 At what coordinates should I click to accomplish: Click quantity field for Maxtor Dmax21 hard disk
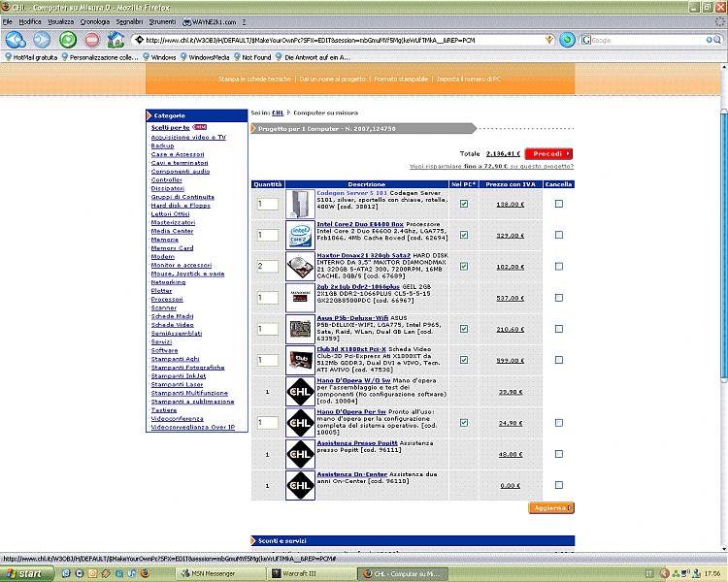[268, 267]
